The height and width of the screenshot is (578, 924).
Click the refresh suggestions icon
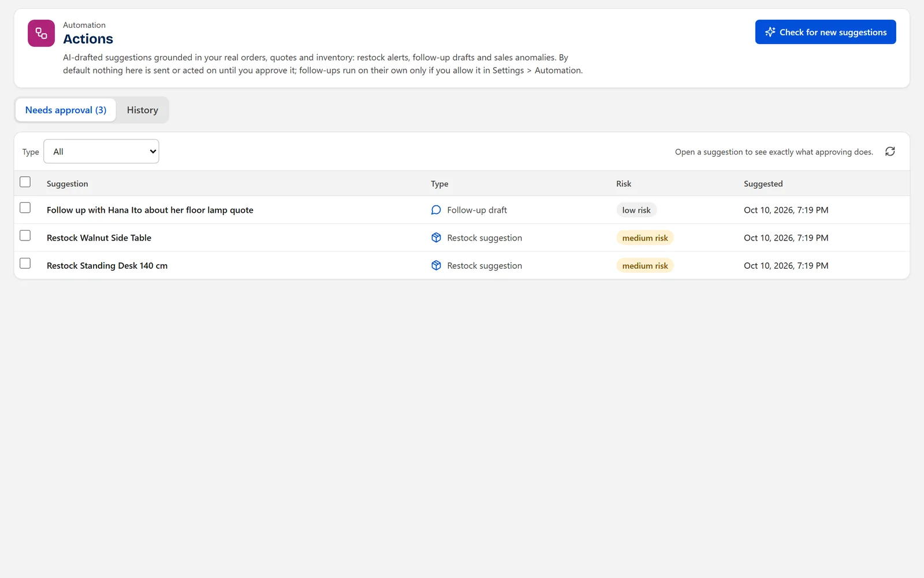(890, 151)
